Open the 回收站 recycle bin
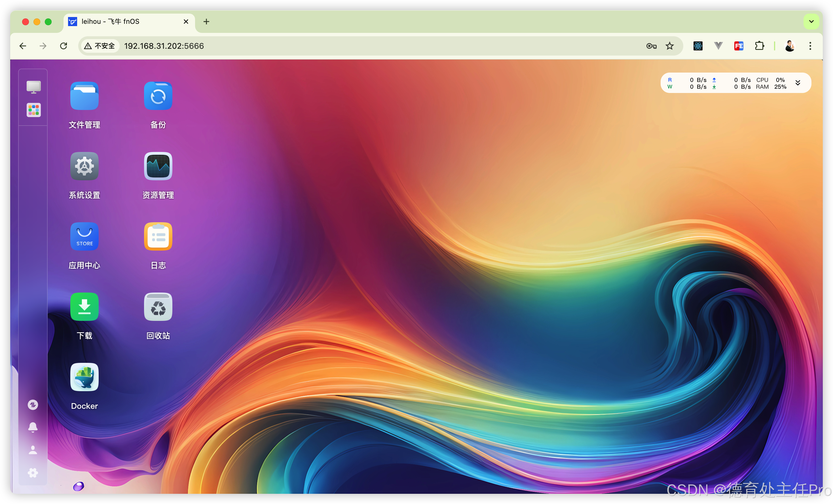The width and height of the screenshot is (833, 504). pyautogui.click(x=158, y=307)
